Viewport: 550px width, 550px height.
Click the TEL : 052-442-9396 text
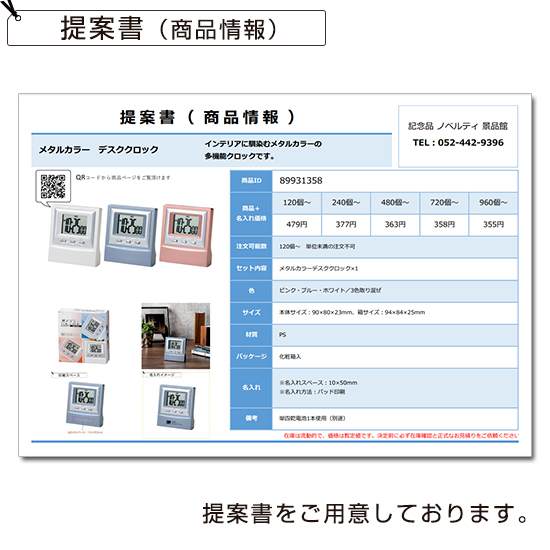click(458, 143)
